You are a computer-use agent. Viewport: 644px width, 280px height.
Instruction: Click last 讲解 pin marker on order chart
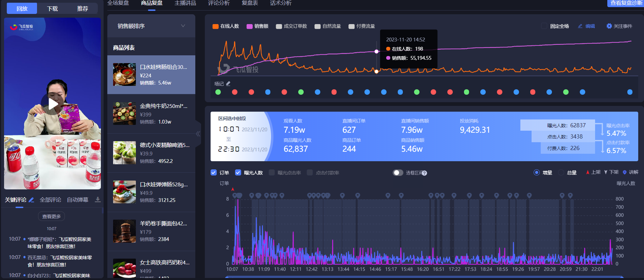click(x=570, y=196)
